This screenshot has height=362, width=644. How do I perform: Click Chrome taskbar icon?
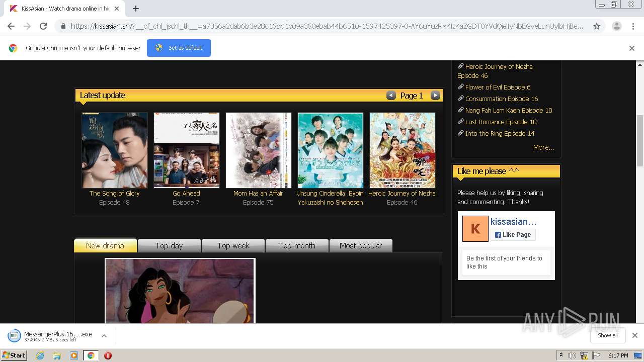91,355
